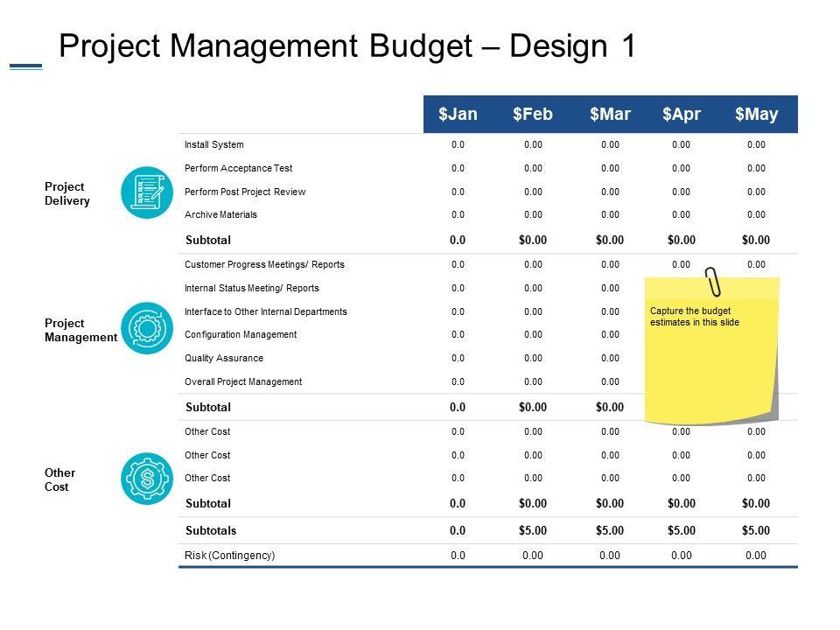Select the Project Management gear icon
840x630 pixels.
click(148, 328)
